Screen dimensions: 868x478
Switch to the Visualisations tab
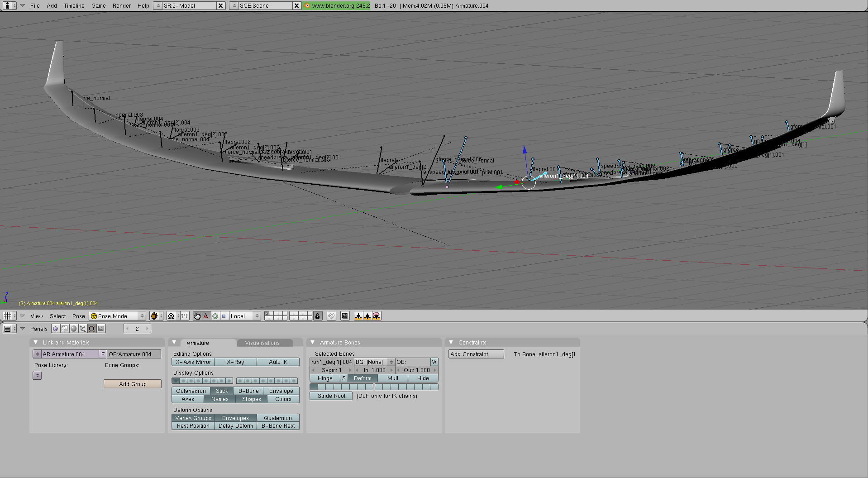pyautogui.click(x=262, y=343)
